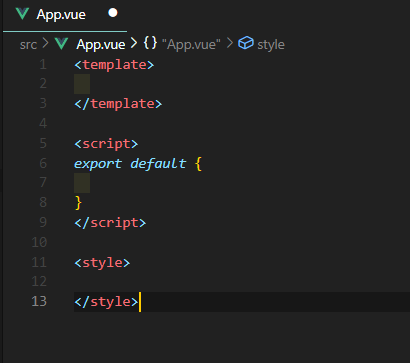
Task: Click the Vue icon in the breadcrumb bar
Action: (62, 44)
